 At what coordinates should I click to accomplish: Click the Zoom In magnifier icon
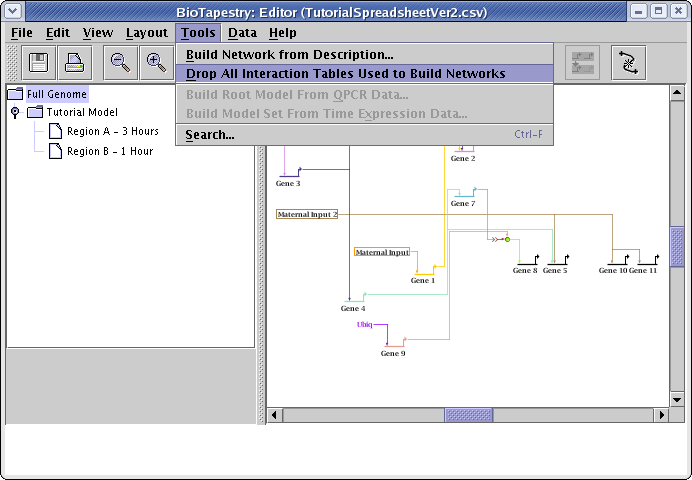156,63
